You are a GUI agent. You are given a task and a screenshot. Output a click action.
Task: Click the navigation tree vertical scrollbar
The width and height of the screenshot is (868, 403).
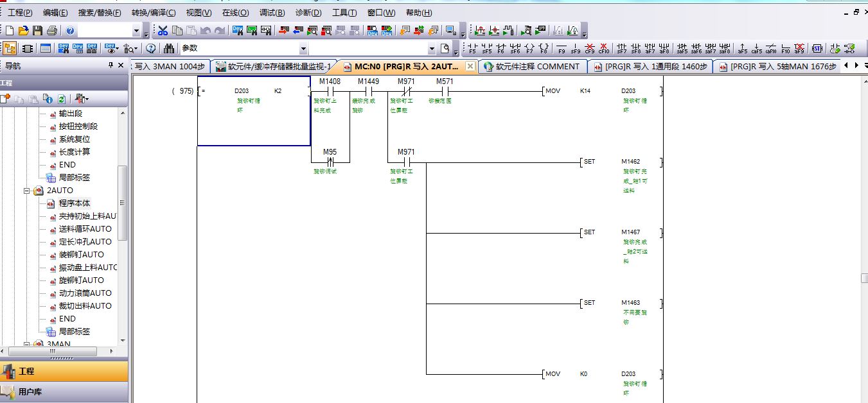tap(122, 202)
